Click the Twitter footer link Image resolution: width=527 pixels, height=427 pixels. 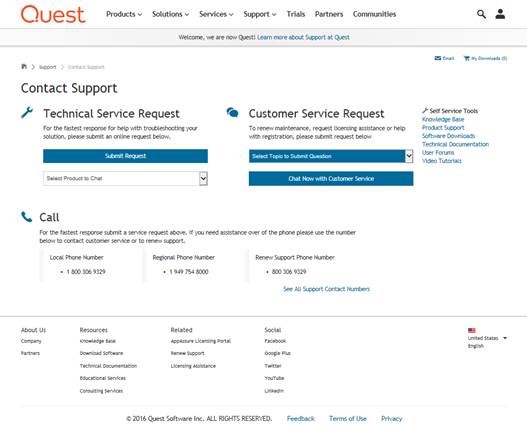coord(273,366)
